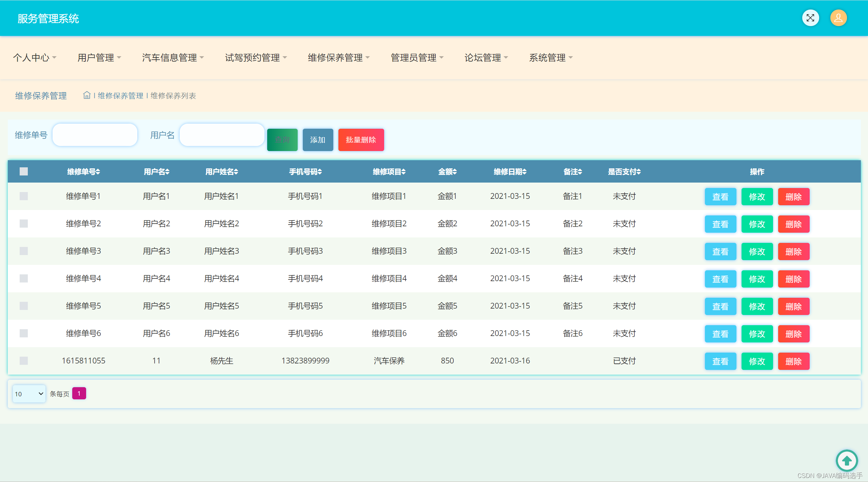Expand the 系统管理 navigation menu
Viewport: 868px width, 482px height.
click(551, 58)
